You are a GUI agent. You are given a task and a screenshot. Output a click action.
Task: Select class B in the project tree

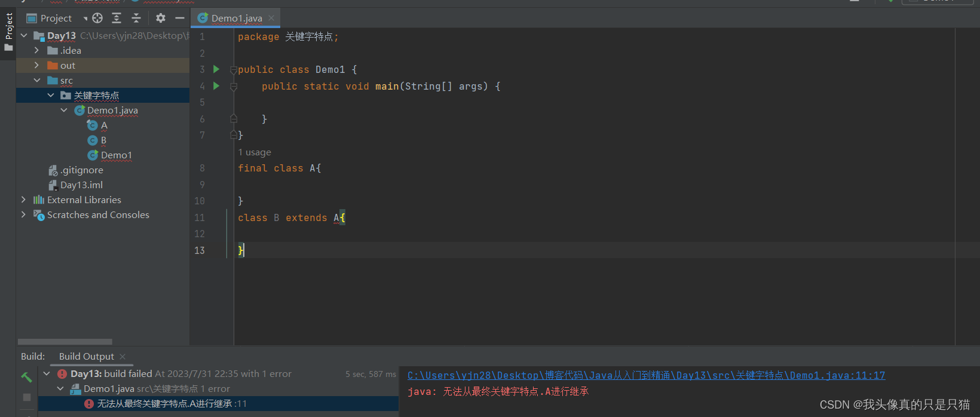[x=103, y=140]
